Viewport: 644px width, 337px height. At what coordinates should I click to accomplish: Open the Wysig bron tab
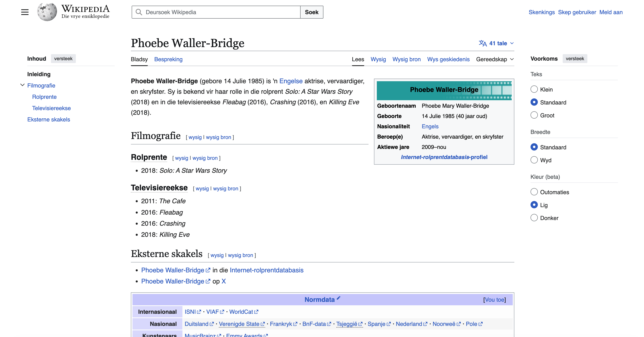pyautogui.click(x=406, y=59)
